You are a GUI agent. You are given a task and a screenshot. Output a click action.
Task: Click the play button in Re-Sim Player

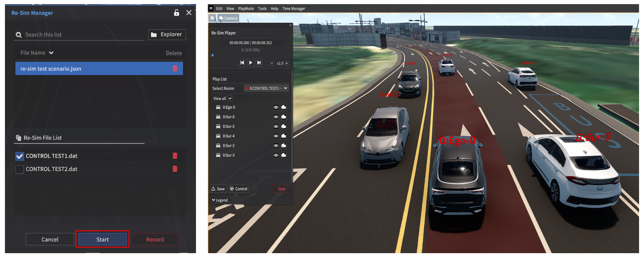click(250, 63)
